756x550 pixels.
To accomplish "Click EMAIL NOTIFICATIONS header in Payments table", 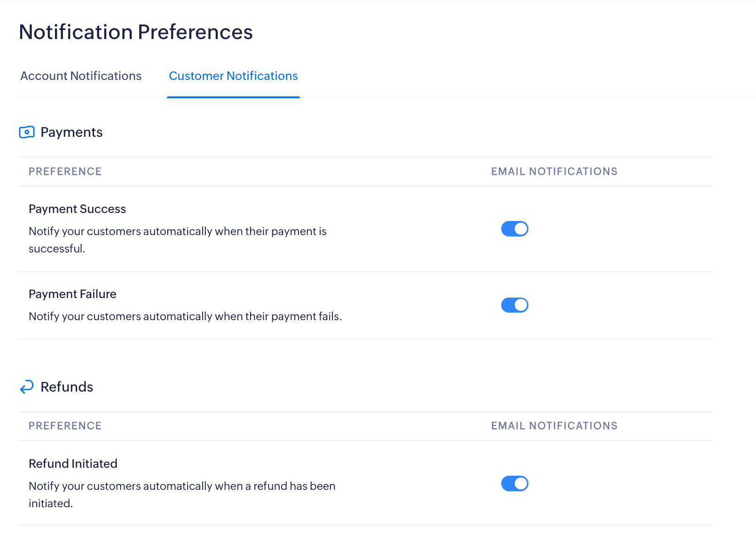I will [554, 172].
